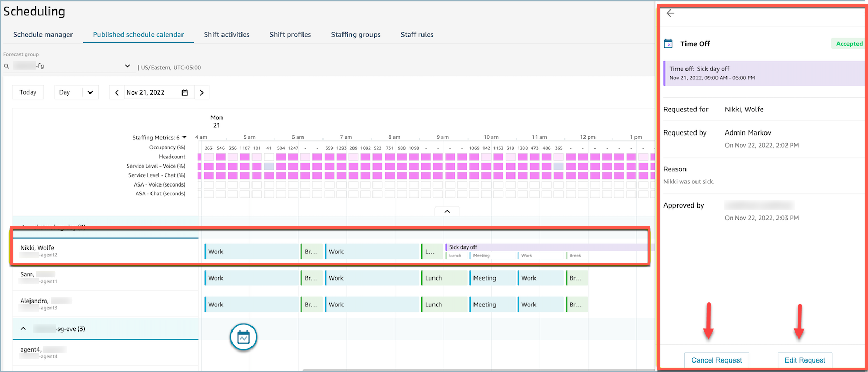
Task: Expand the Forecast group dropdown
Action: coord(127,66)
